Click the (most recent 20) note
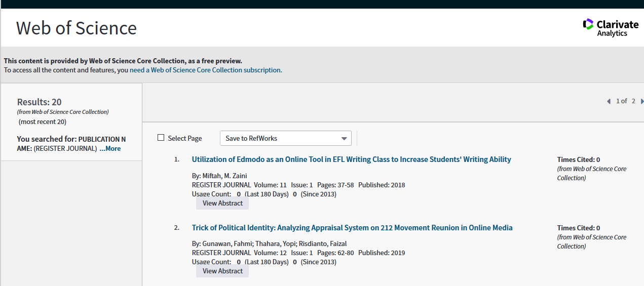644x286 pixels. tap(43, 121)
